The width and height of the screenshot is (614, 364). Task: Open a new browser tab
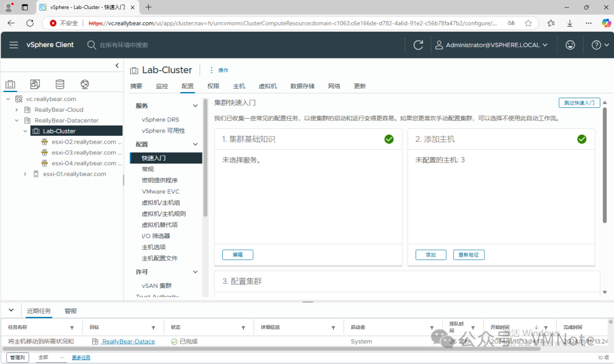148,7
